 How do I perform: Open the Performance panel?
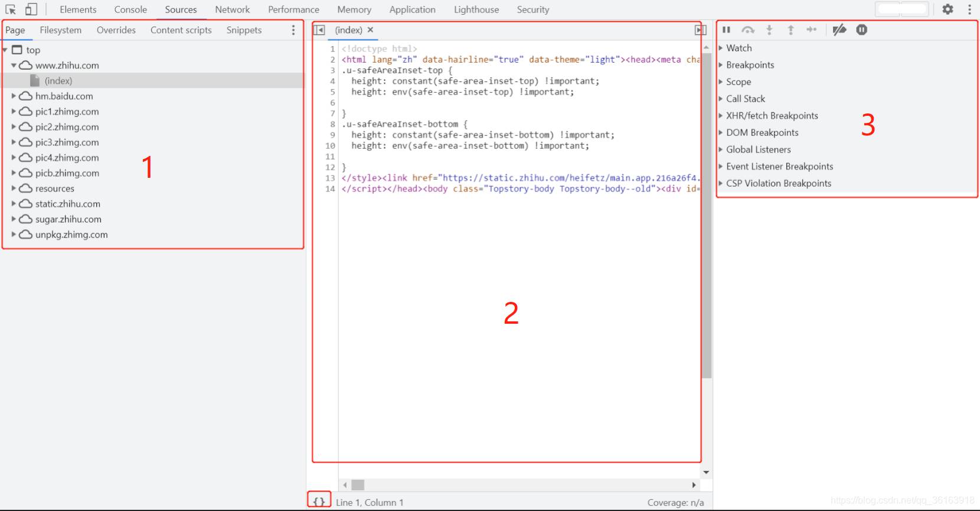pos(293,9)
